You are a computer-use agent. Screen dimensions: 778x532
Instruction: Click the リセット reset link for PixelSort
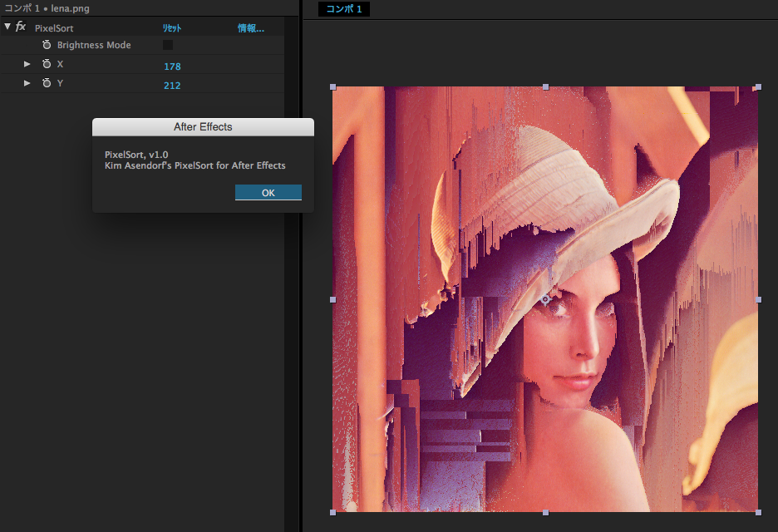pyautogui.click(x=172, y=28)
